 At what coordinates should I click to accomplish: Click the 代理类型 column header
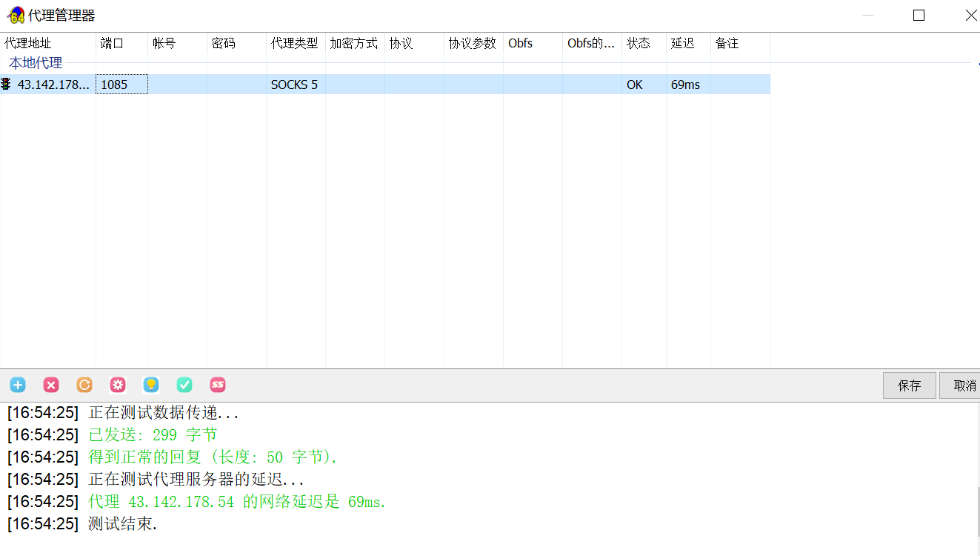pos(296,43)
